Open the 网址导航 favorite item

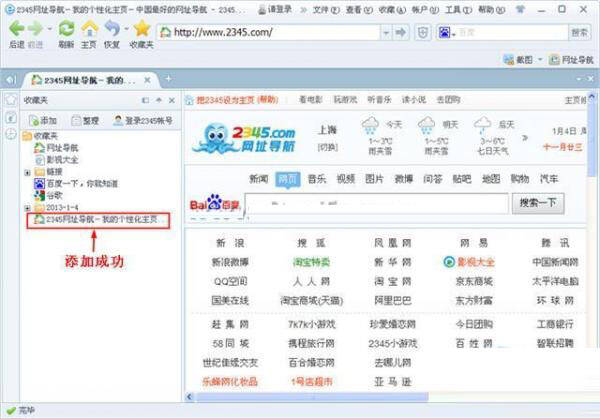click(56, 148)
